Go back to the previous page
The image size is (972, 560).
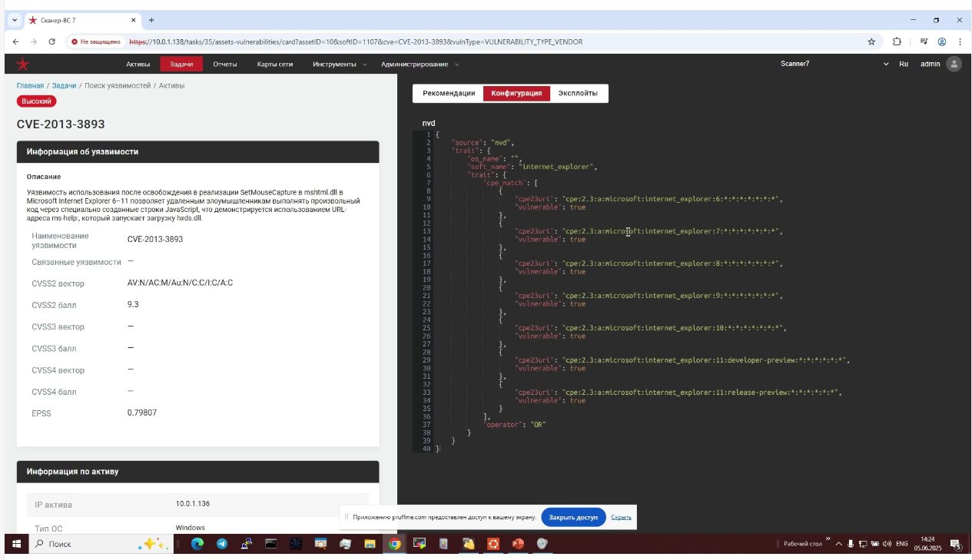tap(16, 41)
